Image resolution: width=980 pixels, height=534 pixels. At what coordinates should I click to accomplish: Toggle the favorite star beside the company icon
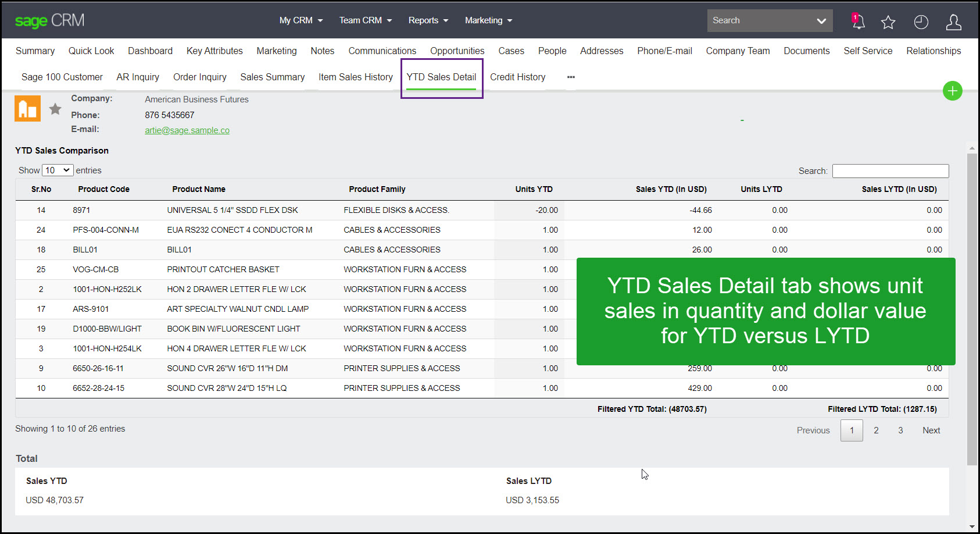tap(55, 108)
